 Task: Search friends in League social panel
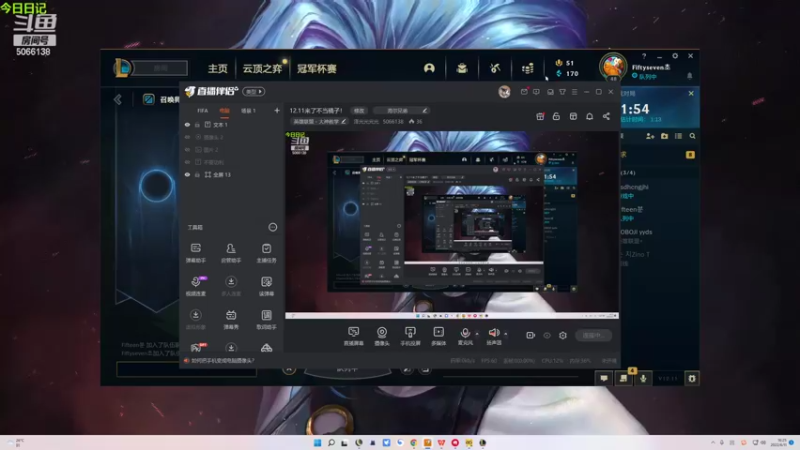[692, 136]
